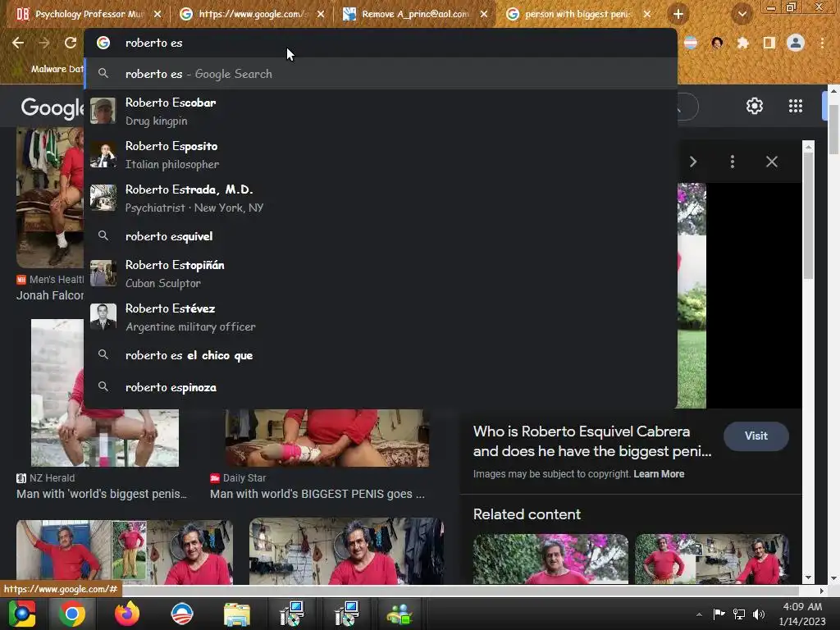This screenshot has width=840, height=630.
Task: Open new tab with plus button
Action: 678,14
